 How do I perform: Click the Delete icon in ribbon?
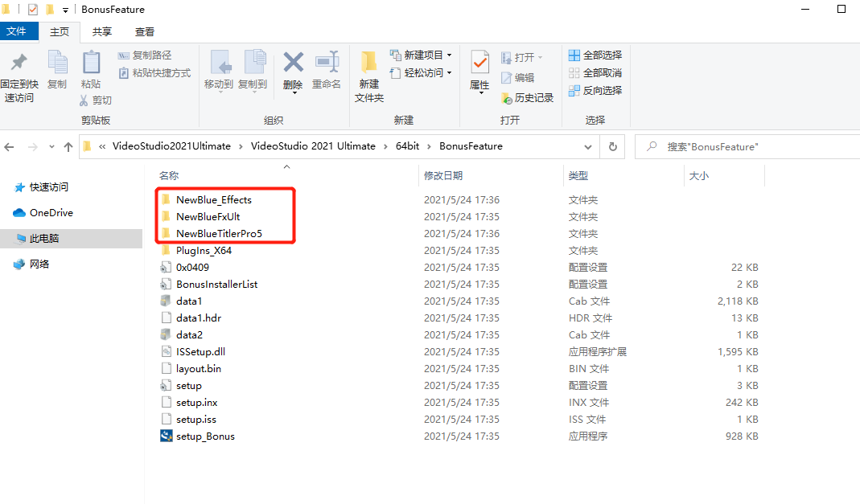pyautogui.click(x=293, y=71)
